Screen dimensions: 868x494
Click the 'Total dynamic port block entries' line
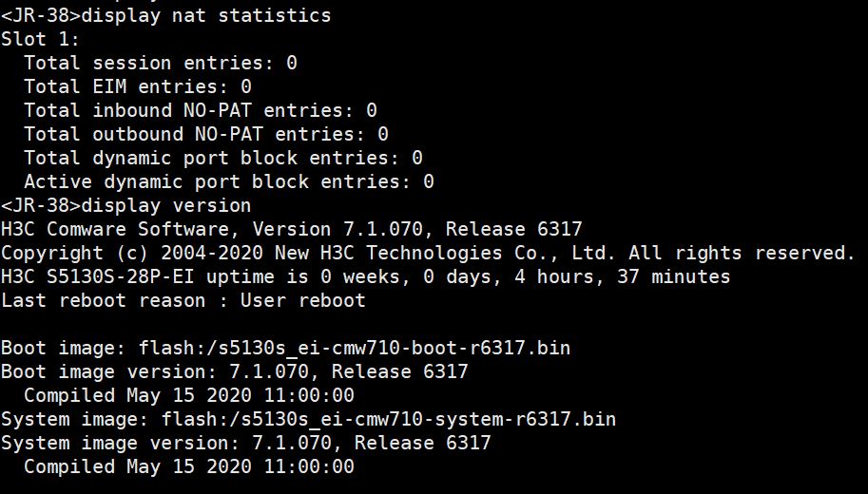pyautogui.click(x=222, y=158)
